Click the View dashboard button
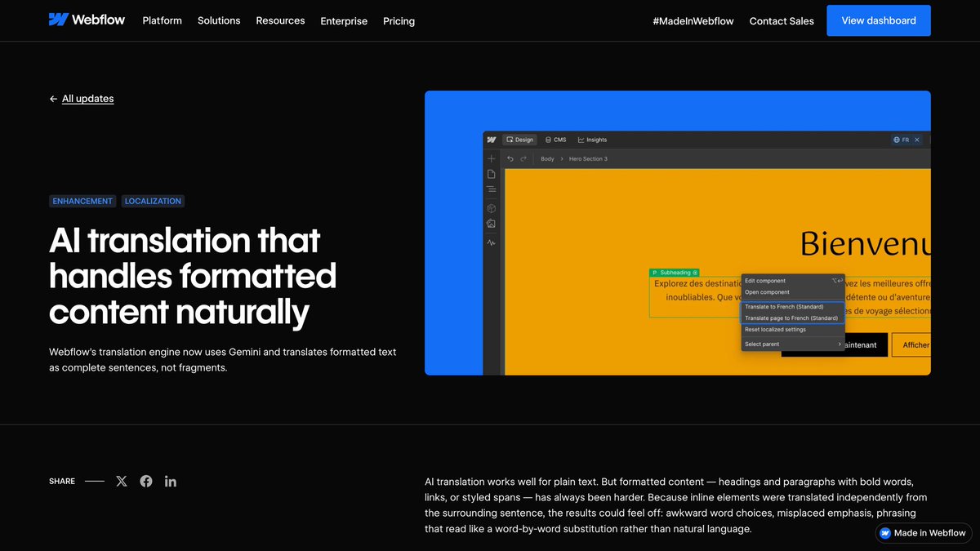 pyautogui.click(x=879, y=20)
